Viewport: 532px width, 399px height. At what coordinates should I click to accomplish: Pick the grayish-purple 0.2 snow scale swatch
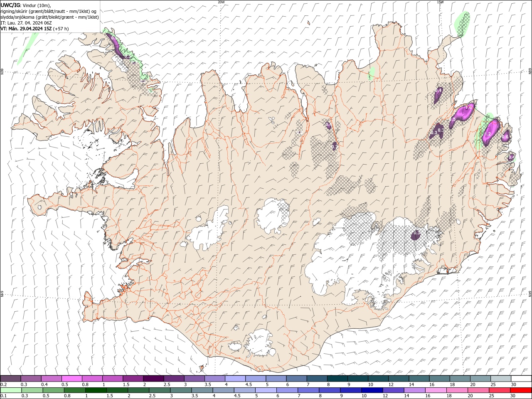coord(11,379)
